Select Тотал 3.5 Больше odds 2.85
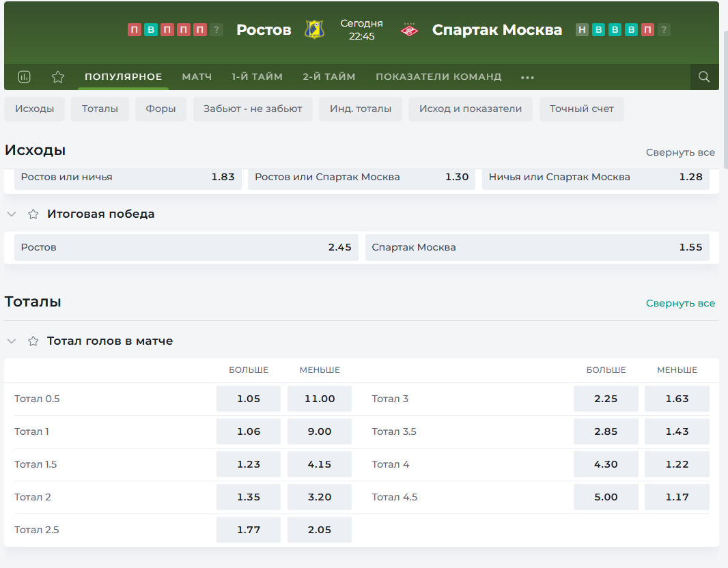728x568 pixels. 606,431
